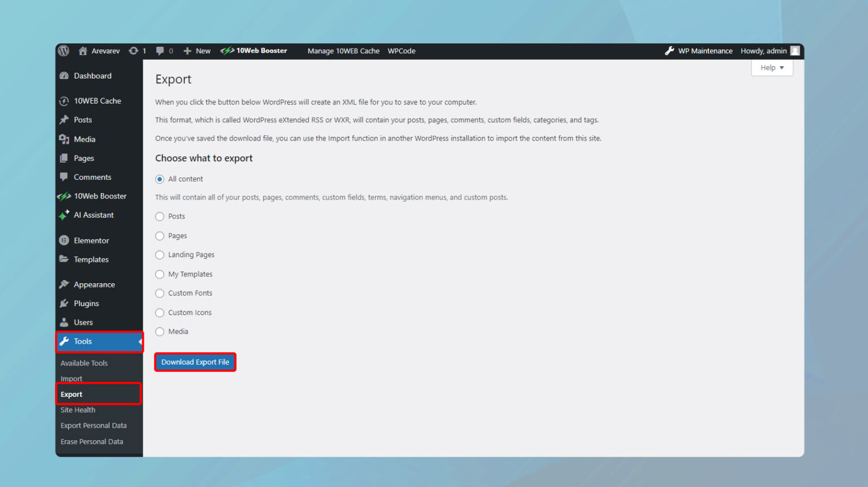Click the Media library icon in sidebar
This screenshot has width=868, height=487.
[x=63, y=139]
